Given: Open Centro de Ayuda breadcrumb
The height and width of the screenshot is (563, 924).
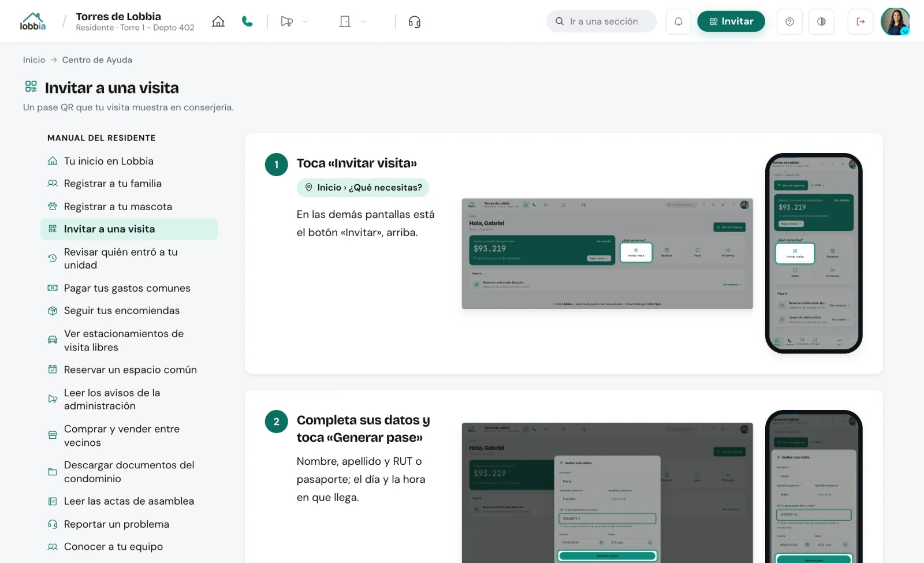Looking at the screenshot, I should click(x=97, y=60).
